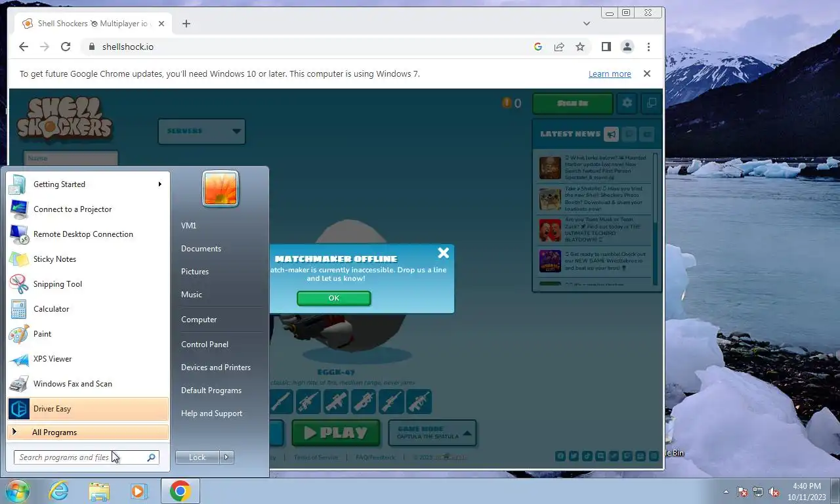The width and height of the screenshot is (840, 504).
Task: Click the Sign In button
Action: pyautogui.click(x=572, y=103)
